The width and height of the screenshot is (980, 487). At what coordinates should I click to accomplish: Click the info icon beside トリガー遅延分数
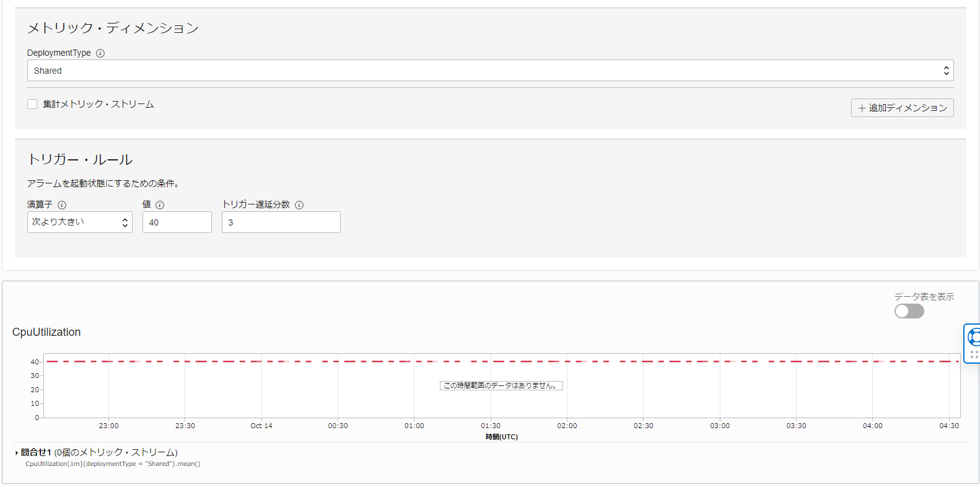[x=299, y=205]
